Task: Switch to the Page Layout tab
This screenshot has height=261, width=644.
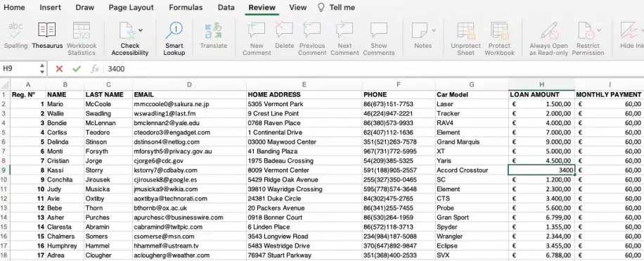Action: click(131, 8)
